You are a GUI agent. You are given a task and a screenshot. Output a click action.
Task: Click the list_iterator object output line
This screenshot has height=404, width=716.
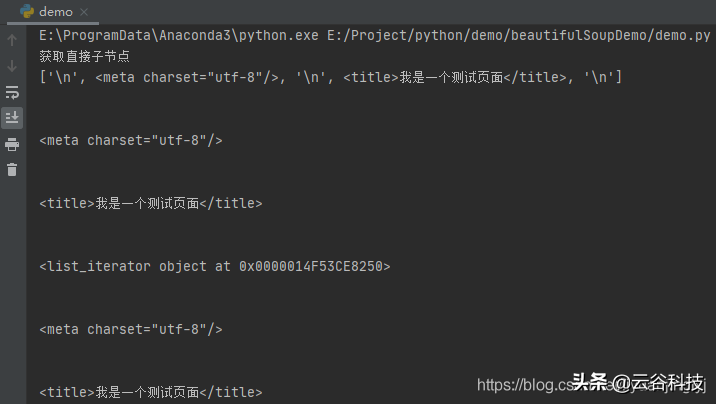(215, 266)
